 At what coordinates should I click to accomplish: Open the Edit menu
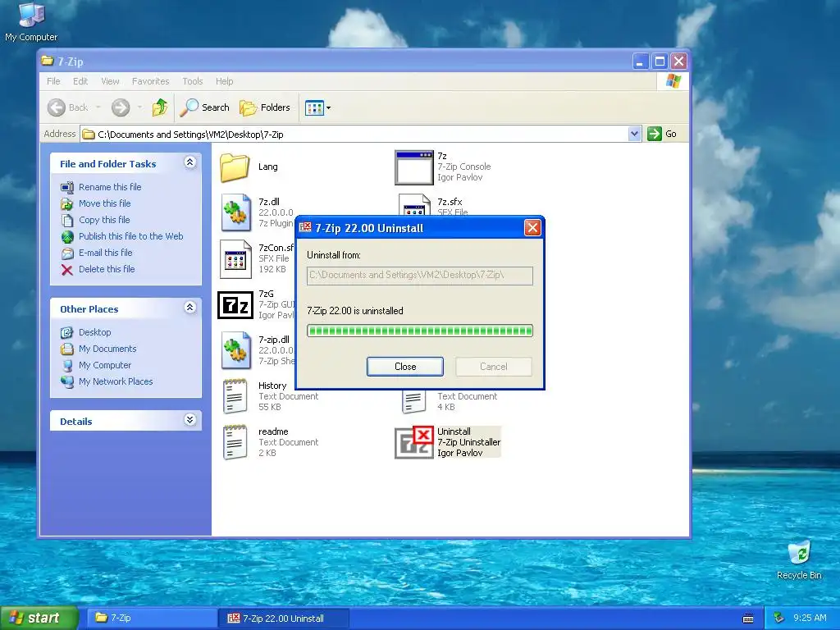tap(80, 81)
